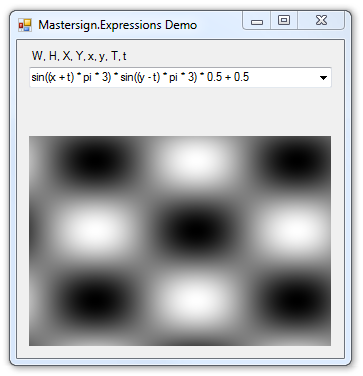Close the Mastersign.Expressions Demo window
Image resolution: width=363 pixels, height=376 pixels.
(321, 21)
